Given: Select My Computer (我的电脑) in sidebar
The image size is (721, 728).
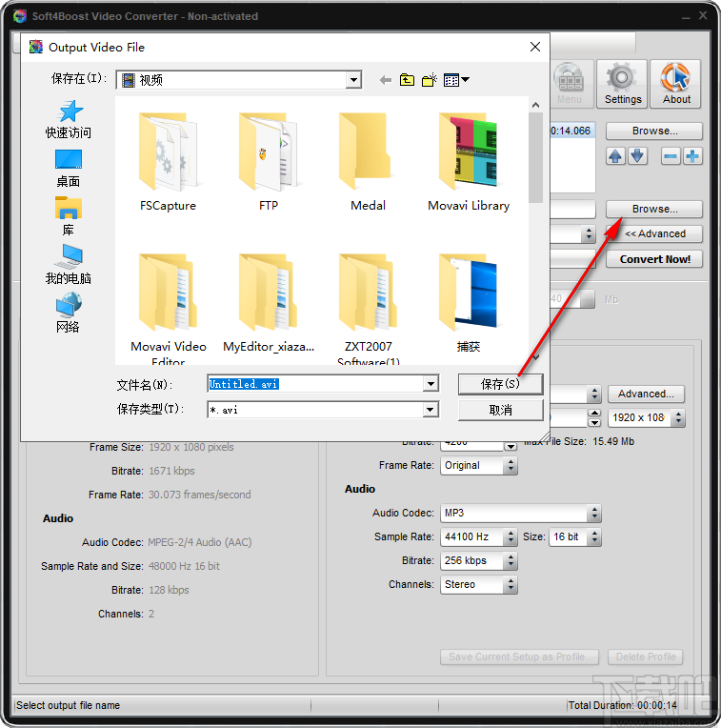Looking at the screenshot, I should click(69, 265).
